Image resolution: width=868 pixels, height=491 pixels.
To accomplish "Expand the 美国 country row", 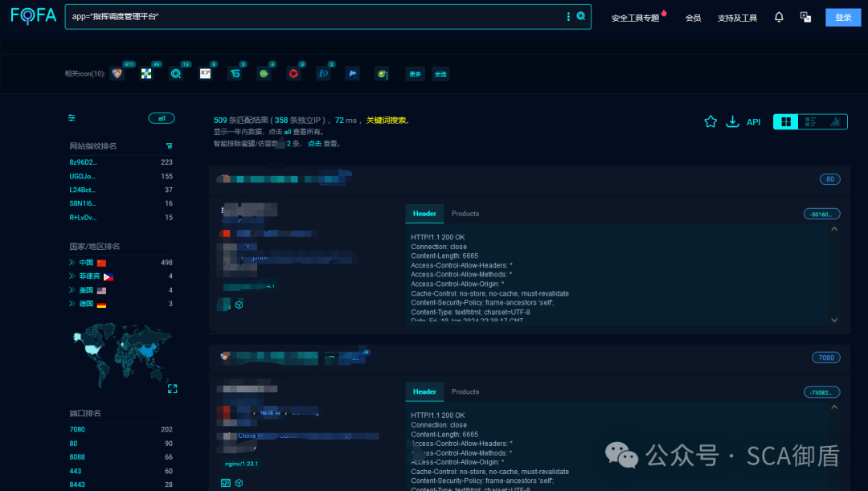I will coord(72,290).
